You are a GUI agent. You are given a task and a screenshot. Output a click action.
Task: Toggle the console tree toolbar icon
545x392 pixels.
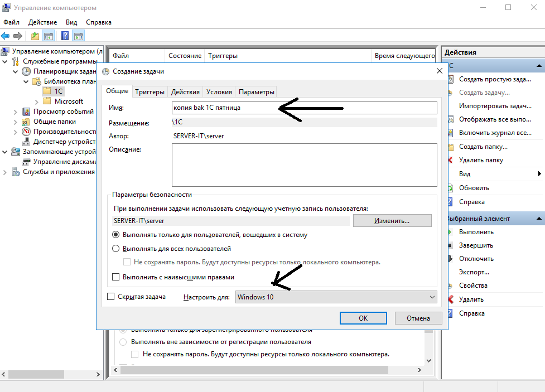pyautogui.click(x=49, y=36)
